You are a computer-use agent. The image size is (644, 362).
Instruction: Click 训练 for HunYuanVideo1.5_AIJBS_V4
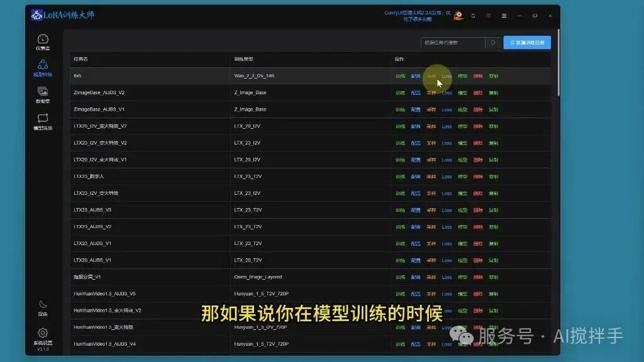click(x=400, y=344)
